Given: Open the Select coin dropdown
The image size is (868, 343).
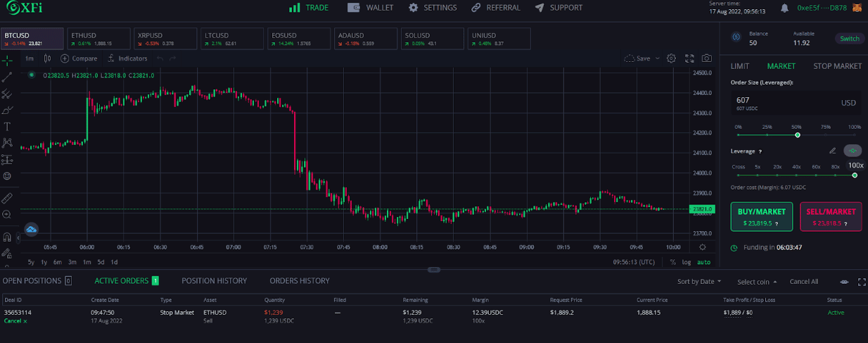Looking at the screenshot, I should (757, 282).
